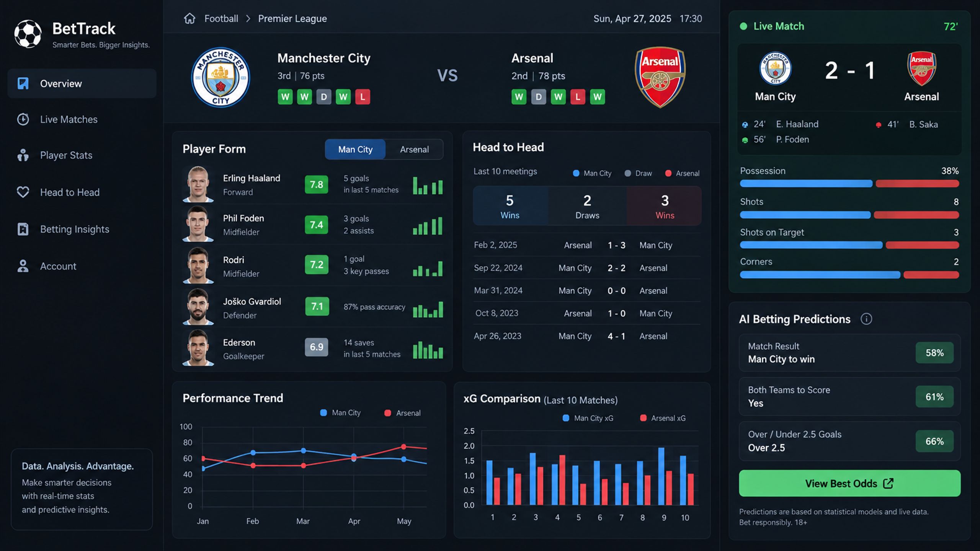This screenshot has width=980, height=551.
Task: Click the BetTrack soccer ball logo
Action: click(28, 34)
